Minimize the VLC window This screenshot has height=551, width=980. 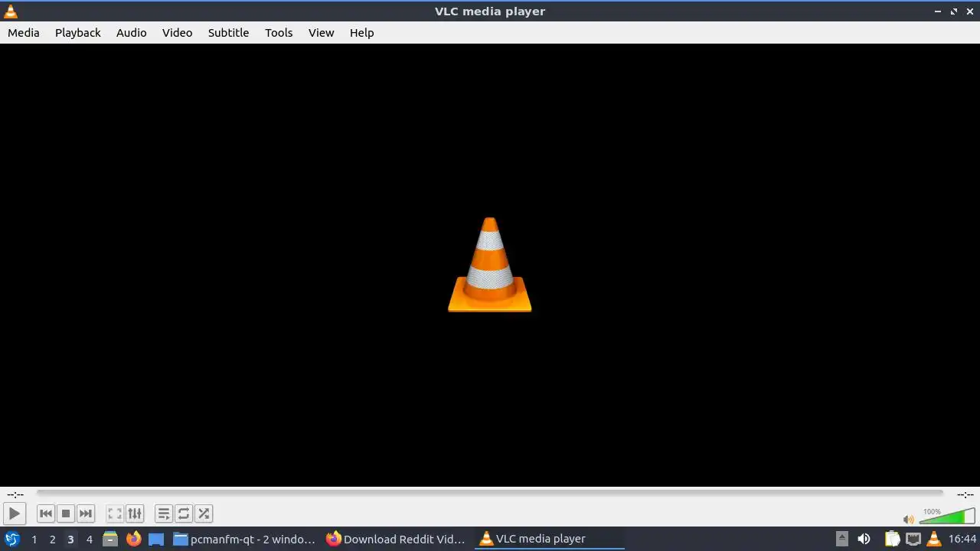pos(938,11)
